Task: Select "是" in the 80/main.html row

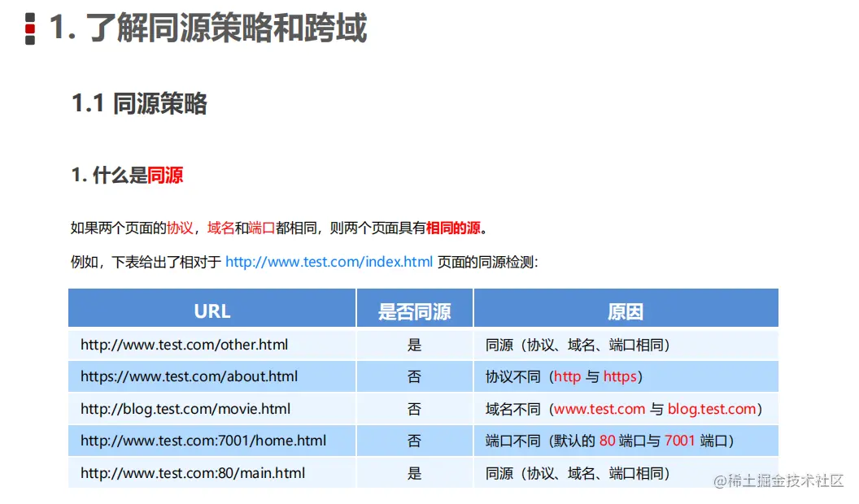Action: 415,473
